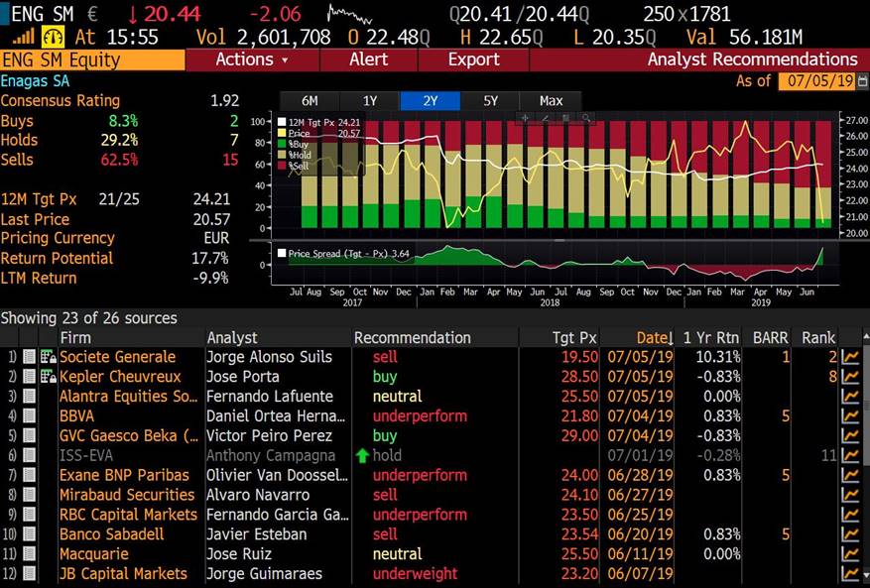Viewport: 870px width, 588px height.
Task: Click the intraday sparkline in the quote bar
Action: click(x=349, y=14)
